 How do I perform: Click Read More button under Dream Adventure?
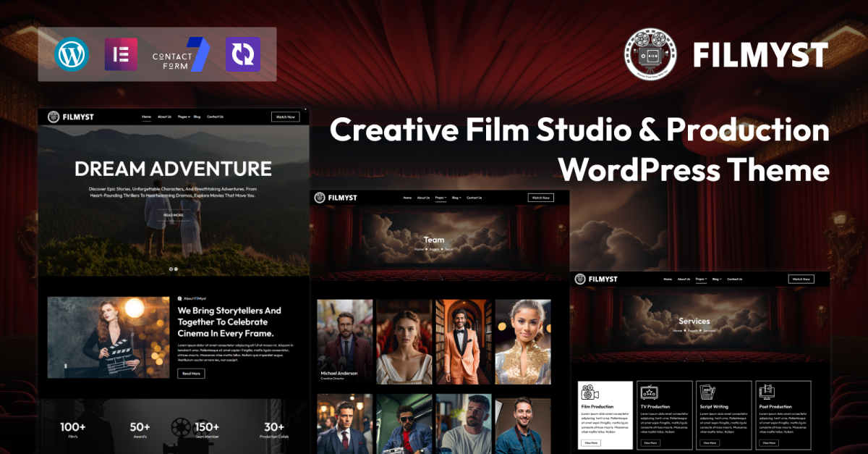tap(174, 215)
